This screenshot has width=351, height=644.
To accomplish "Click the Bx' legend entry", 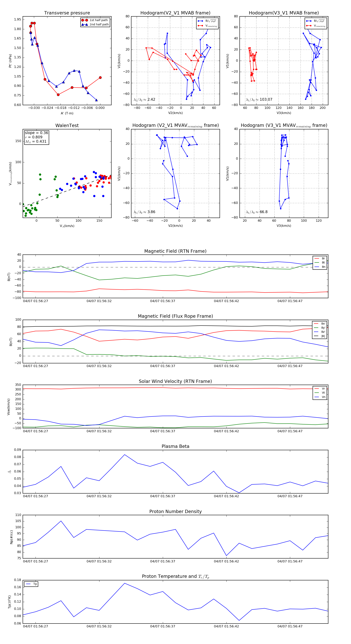I will (320, 324).
